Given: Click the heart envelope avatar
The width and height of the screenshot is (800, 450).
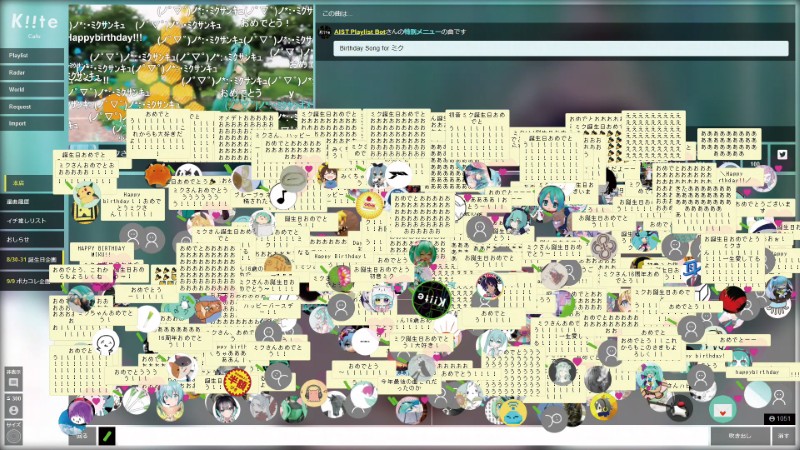Looking at the screenshot, I should tap(722, 410).
